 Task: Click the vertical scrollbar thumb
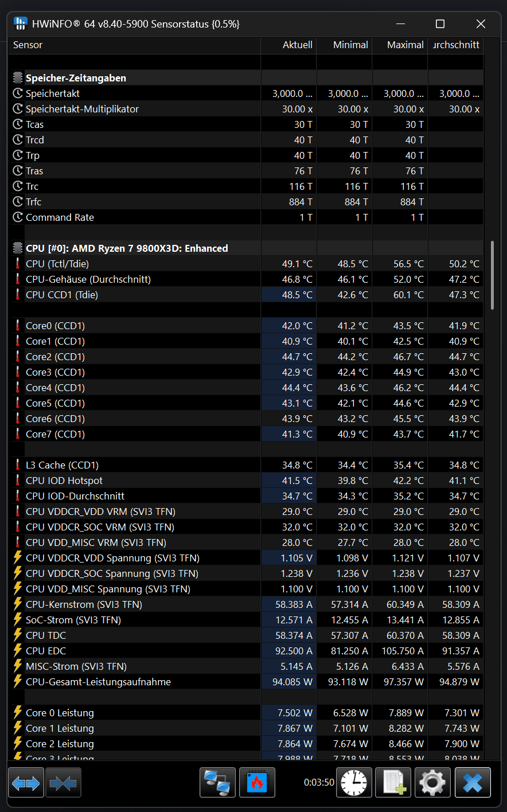[492, 275]
